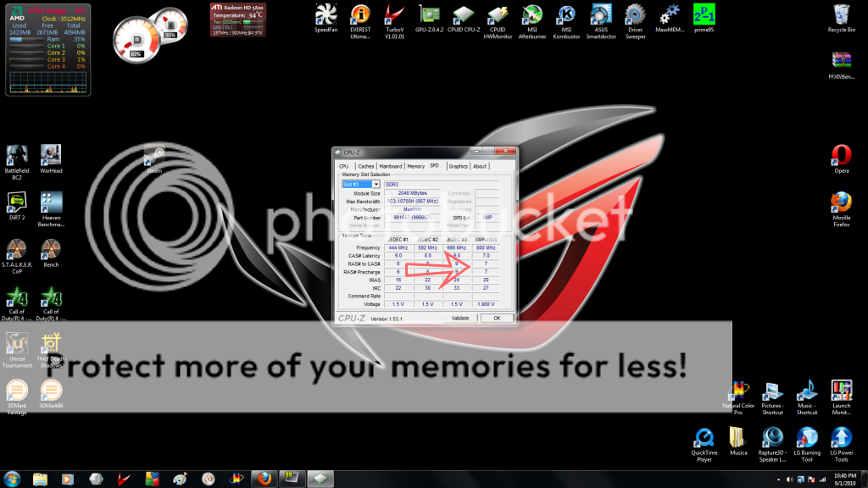Click Firefox taskbar button
868x488 pixels.
[264, 480]
